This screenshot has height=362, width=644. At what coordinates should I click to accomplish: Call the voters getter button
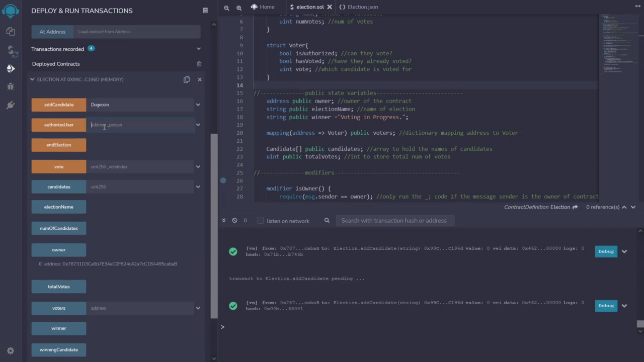click(59, 308)
